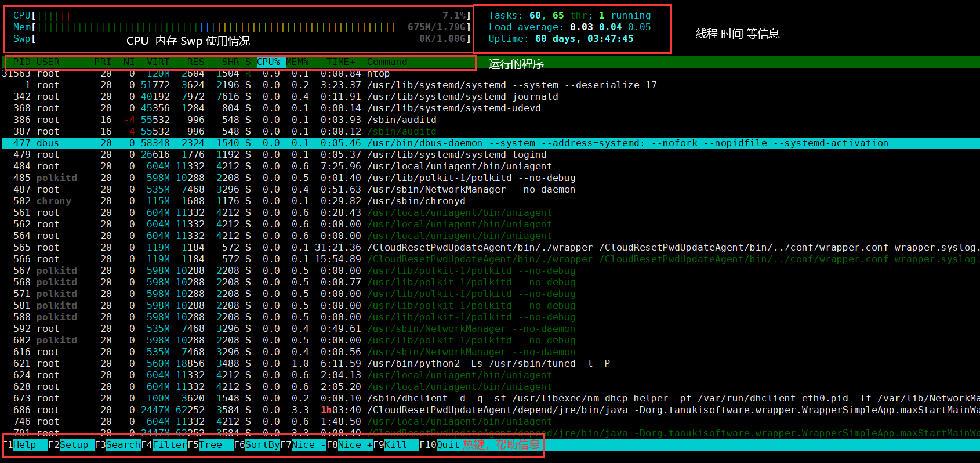This screenshot has width=980, height=463.
Task: Select PID 386 /sbin/auditd row
Action: pos(490,120)
